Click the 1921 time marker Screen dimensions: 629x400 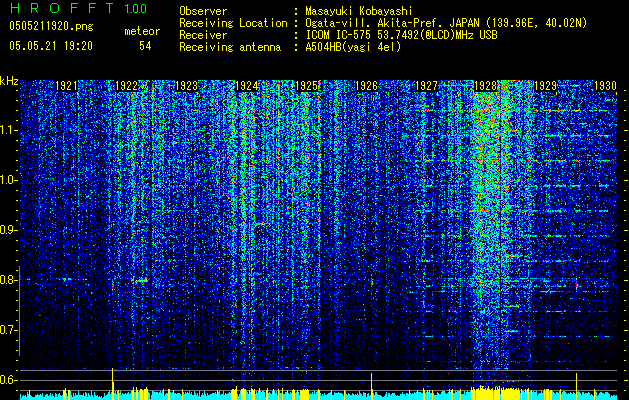tap(66, 86)
